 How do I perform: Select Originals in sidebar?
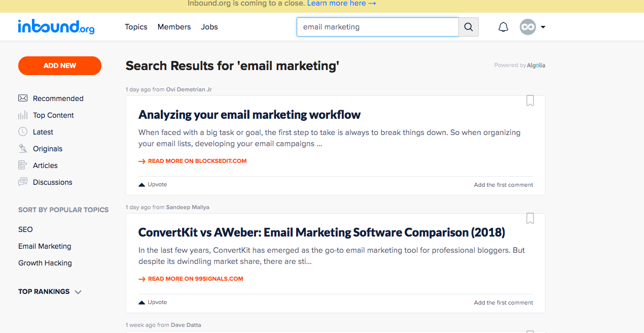pos(48,149)
